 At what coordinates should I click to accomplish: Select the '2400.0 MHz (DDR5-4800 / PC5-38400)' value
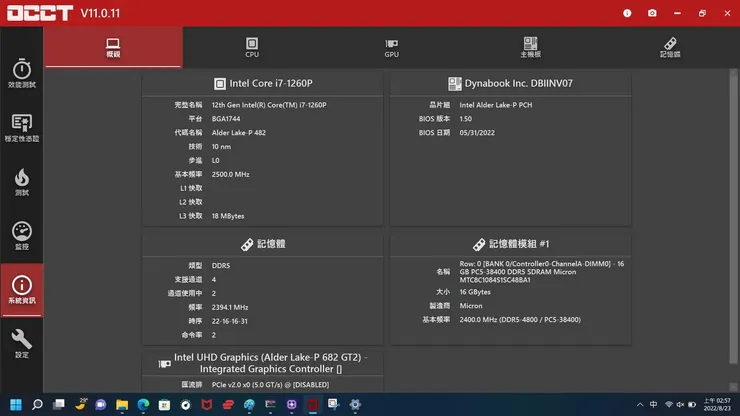click(x=520, y=320)
